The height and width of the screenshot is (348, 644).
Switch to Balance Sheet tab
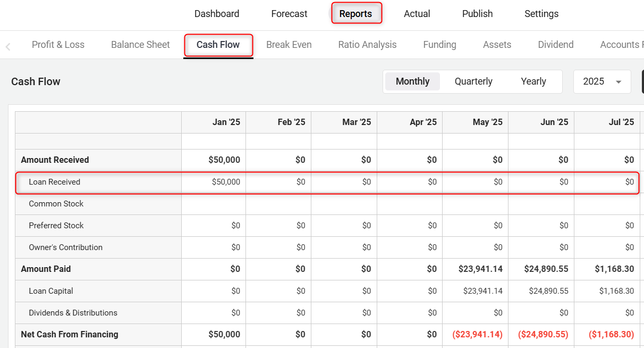point(140,45)
